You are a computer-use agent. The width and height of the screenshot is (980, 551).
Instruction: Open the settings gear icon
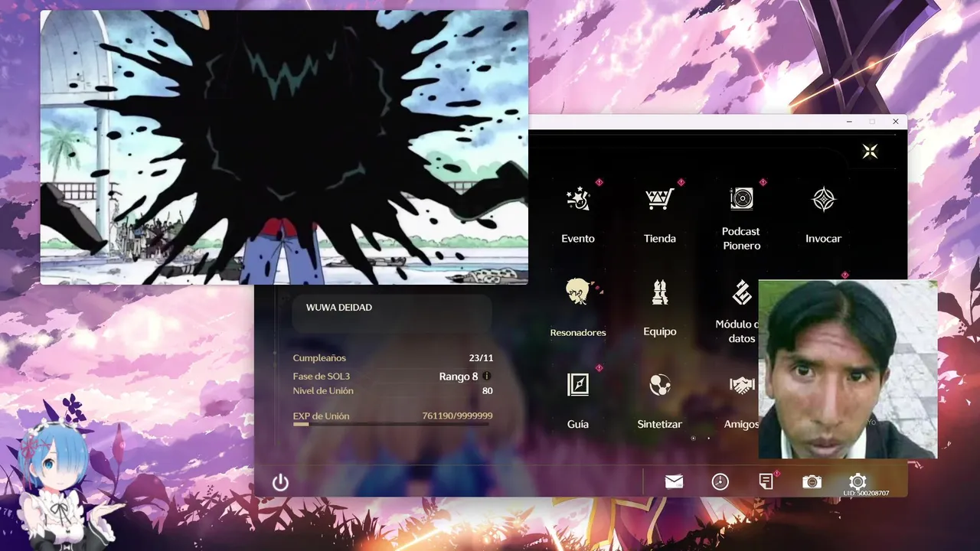click(857, 481)
